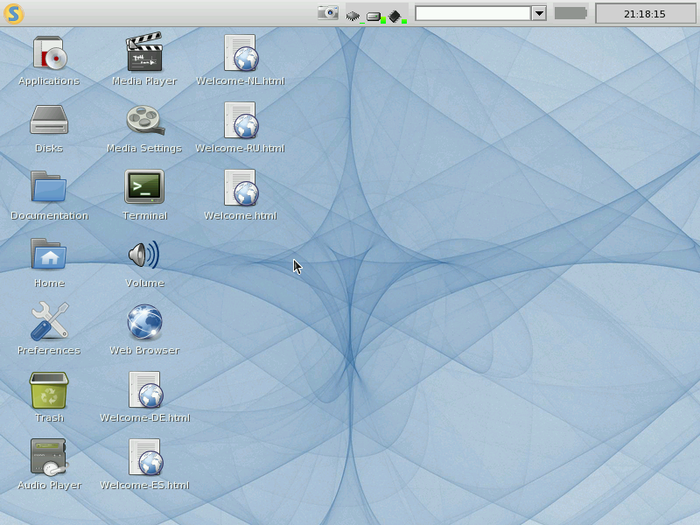Click the disk activity panel icon
The height and width of the screenshot is (525, 700).
point(375,17)
